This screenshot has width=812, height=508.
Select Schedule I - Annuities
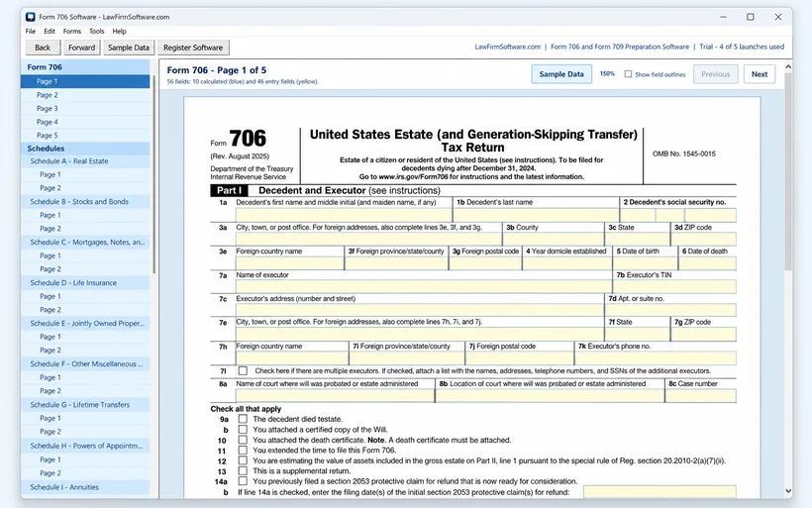pos(85,487)
